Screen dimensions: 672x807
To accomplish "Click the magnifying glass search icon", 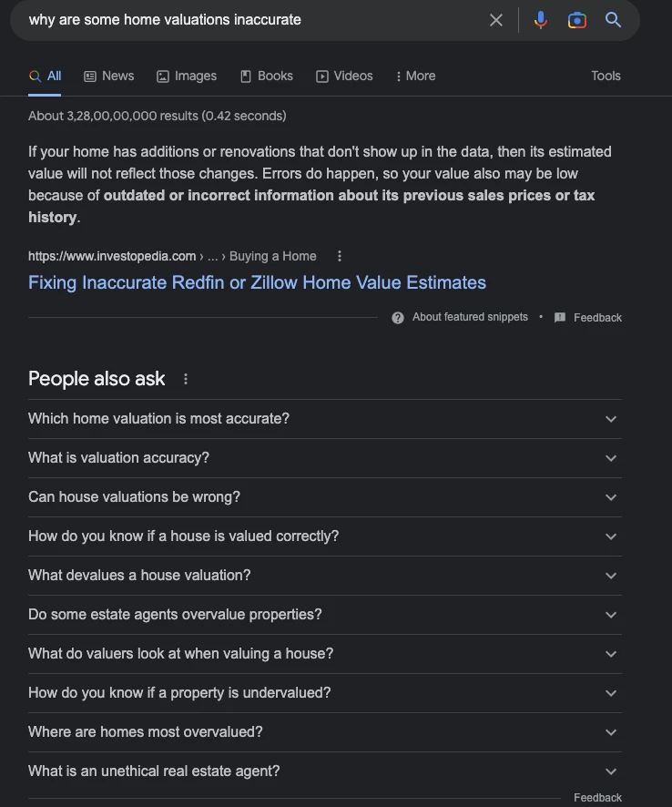I will (x=613, y=20).
